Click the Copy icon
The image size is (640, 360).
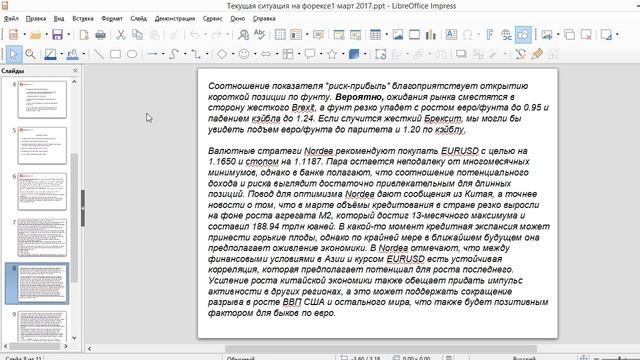click(138, 35)
